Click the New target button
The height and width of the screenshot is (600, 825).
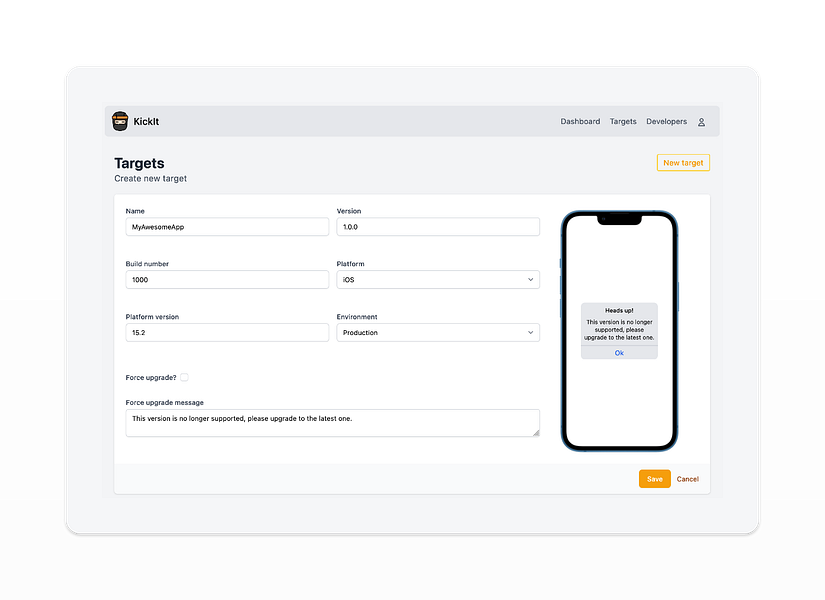coord(683,163)
